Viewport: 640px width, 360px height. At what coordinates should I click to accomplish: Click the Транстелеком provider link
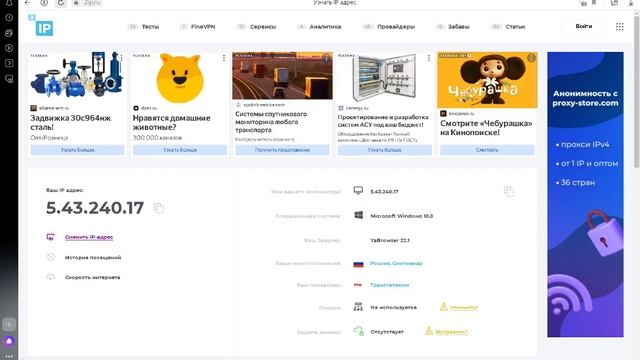tap(389, 285)
